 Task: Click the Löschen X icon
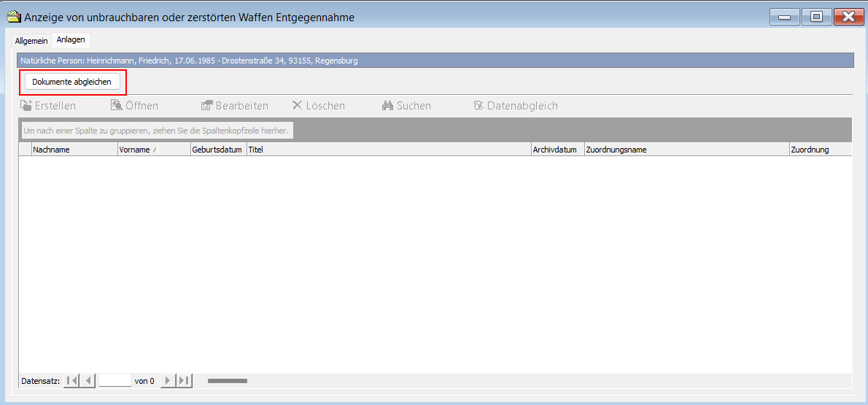(x=297, y=106)
